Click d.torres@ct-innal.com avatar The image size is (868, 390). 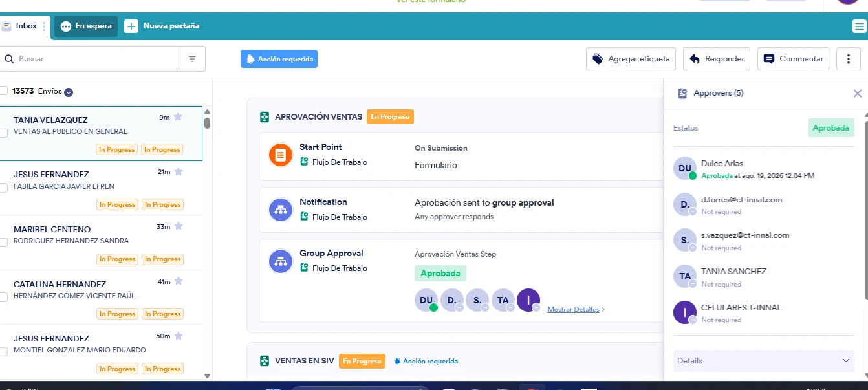pos(685,204)
